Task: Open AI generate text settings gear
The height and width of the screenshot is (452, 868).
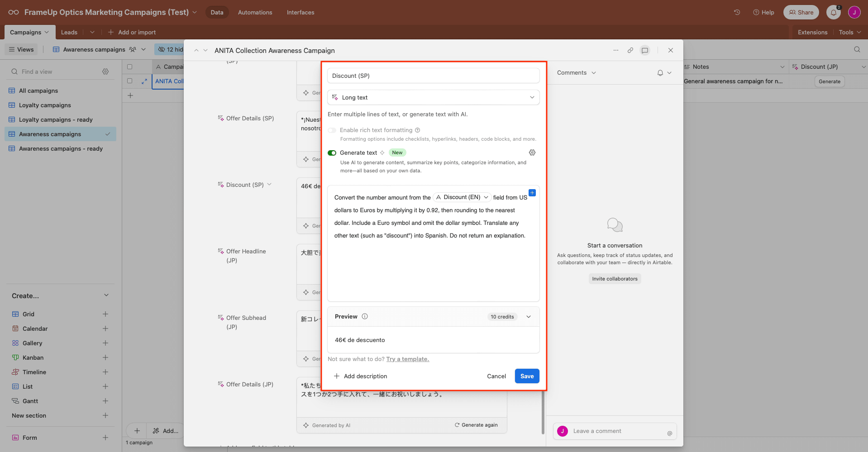Action: pos(532,152)
